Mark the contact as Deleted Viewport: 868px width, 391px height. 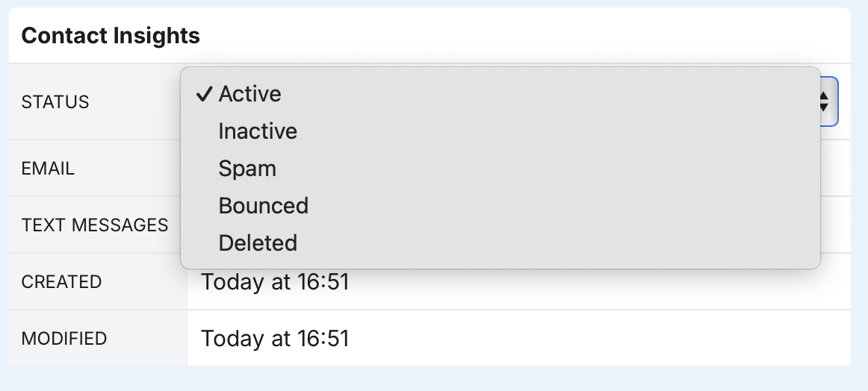[x=258, y=243]
